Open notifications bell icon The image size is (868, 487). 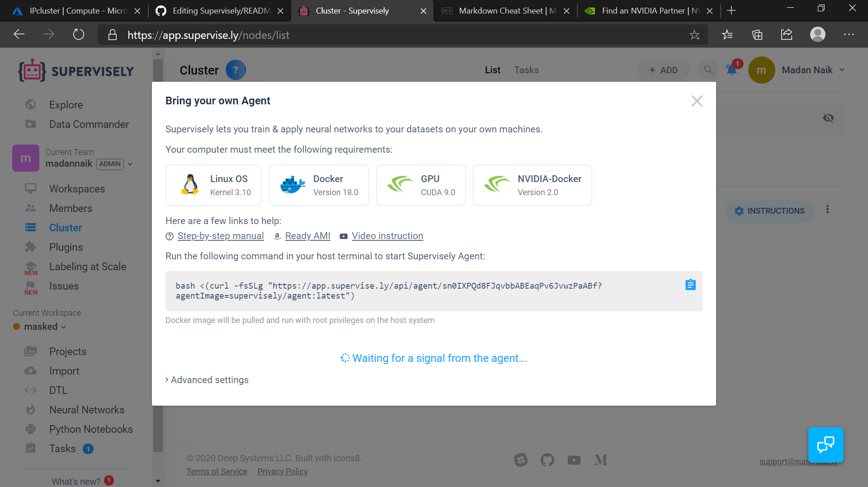click(x=732, y=70)
